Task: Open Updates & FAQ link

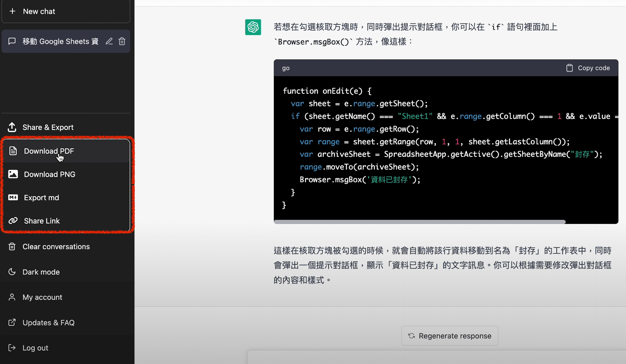Action: 48,323
